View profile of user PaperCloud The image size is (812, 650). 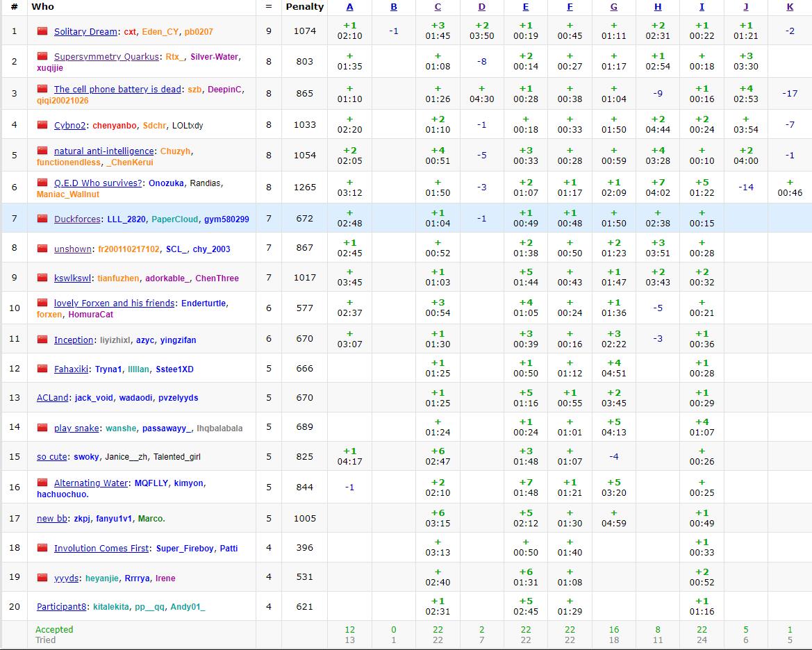click(174, 219)
